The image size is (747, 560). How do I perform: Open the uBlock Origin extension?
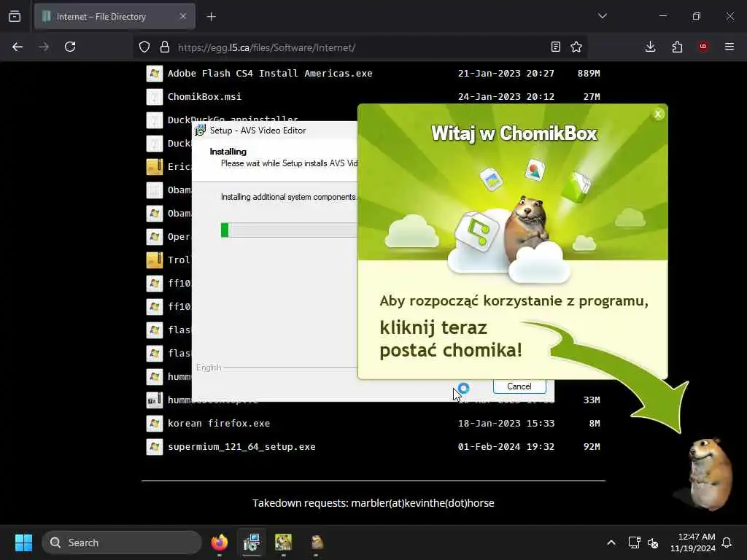(x=703, y=47)
